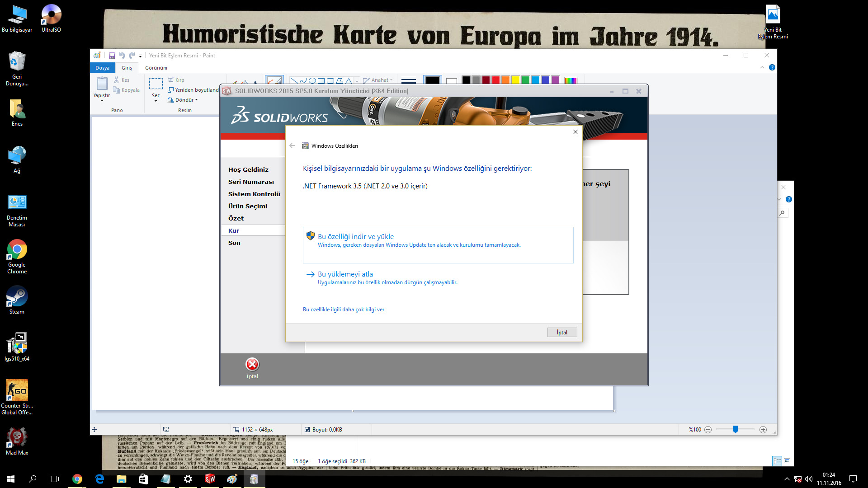Click the red İptal cancel icon in installer

tap(252, 365)
